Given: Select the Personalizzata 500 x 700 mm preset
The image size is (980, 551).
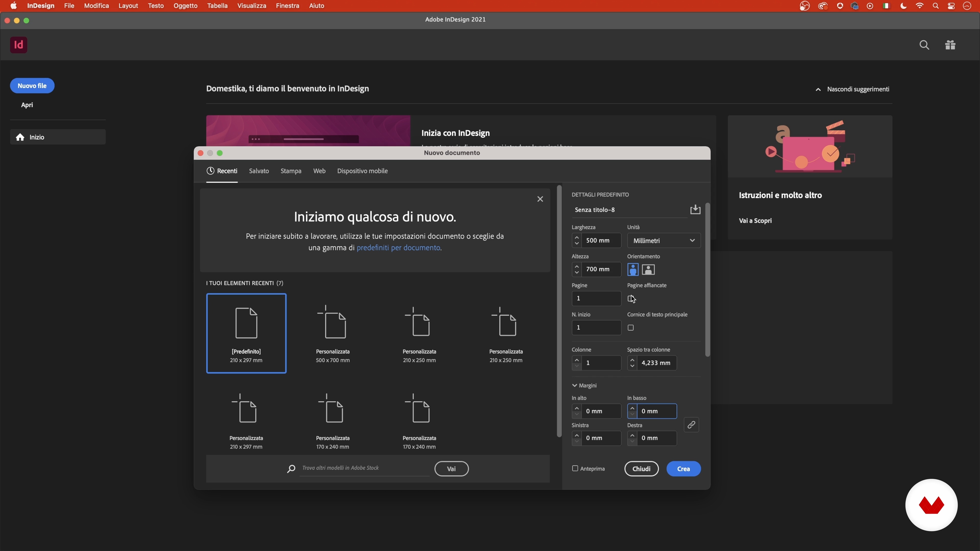Looking at the screenshot, I should click(x=333, y=333).
